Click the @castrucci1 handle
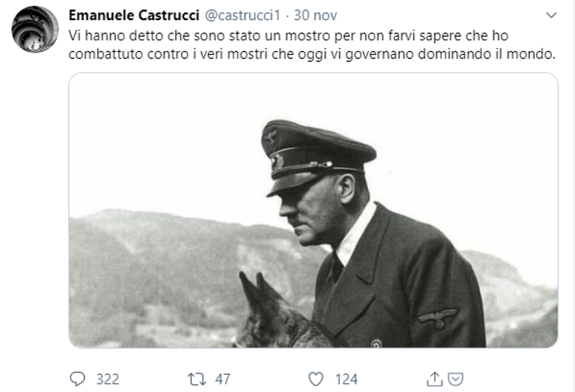Screen dimensions: 575x392 (x=242, y=15)
